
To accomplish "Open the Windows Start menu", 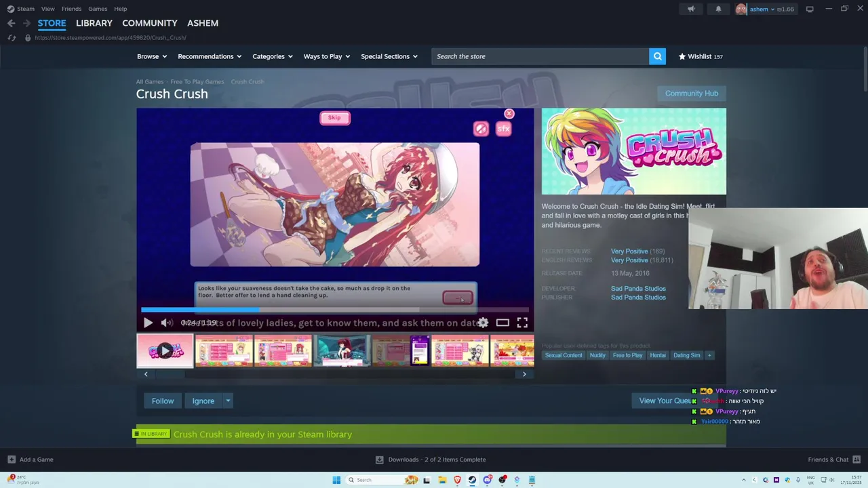I will 336,480.
